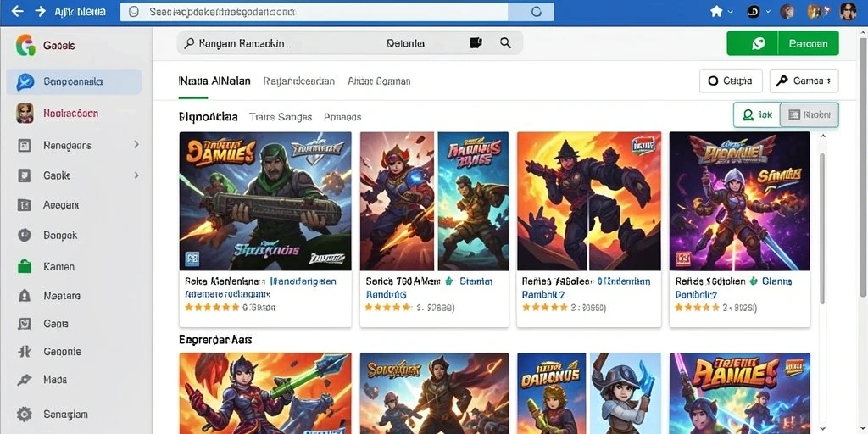Open the Stiamian link on second card
868x434 pixels.
click(476, 281)
